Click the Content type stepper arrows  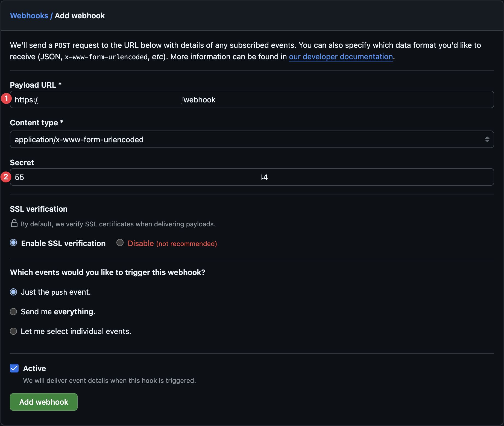coord(487,139)
